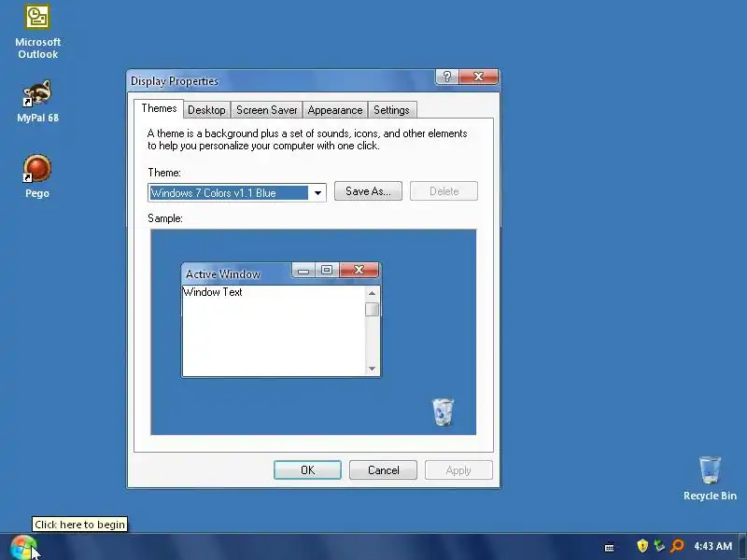
Task: Switch to the Themes tab
Action: [159, 108]
